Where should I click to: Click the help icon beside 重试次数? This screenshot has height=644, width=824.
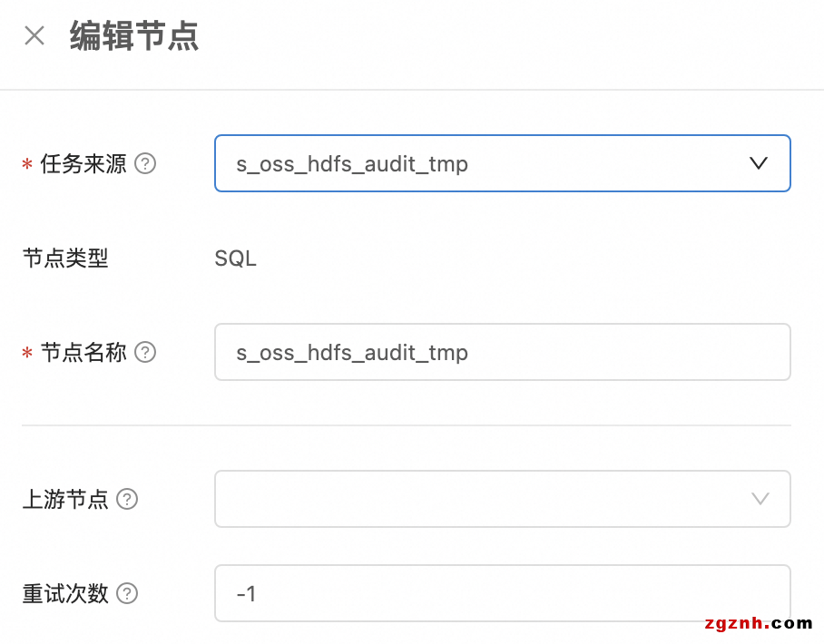point(127,594)
